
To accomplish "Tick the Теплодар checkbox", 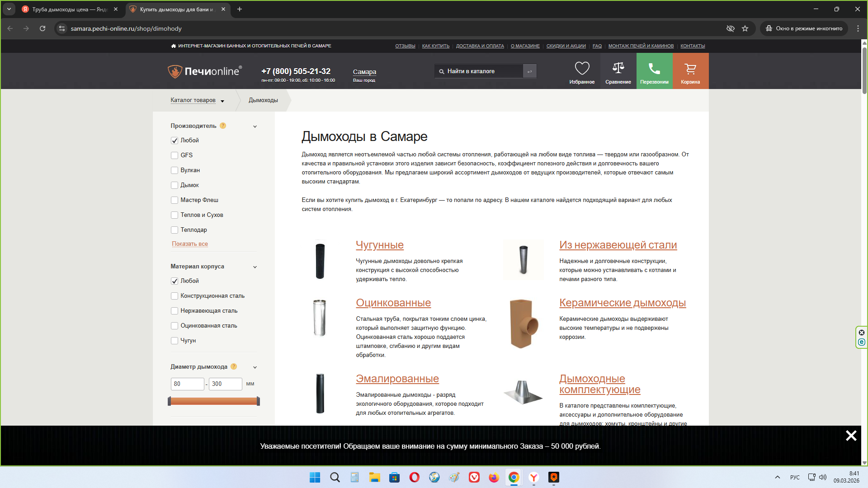I will (175, 230).
